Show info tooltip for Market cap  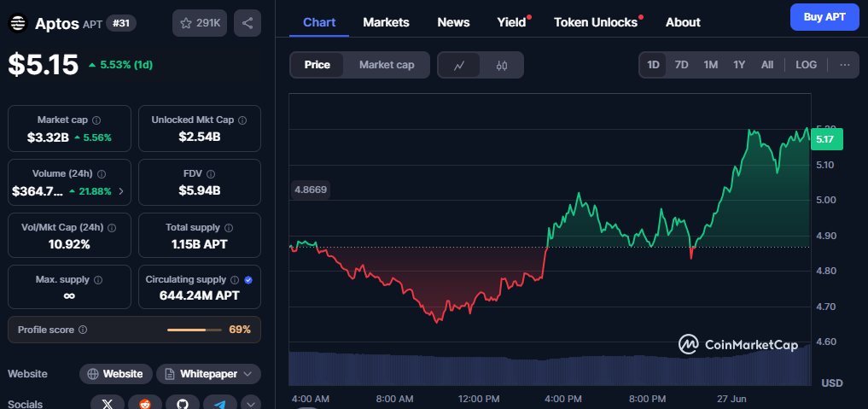point(96,120)
